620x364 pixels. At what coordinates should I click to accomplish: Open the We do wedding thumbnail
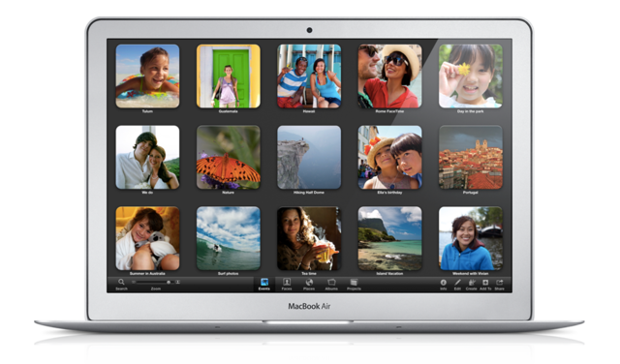147,157
